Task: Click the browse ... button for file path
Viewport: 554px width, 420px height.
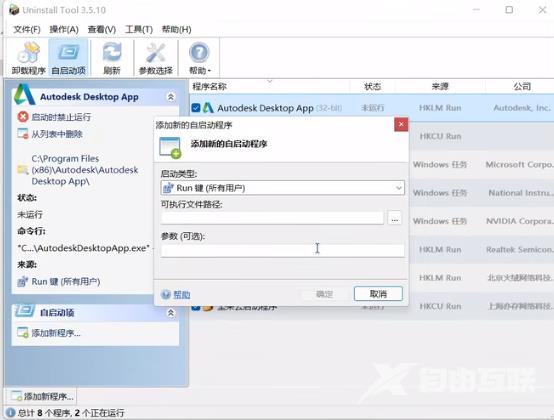Action: click(395, 218)
